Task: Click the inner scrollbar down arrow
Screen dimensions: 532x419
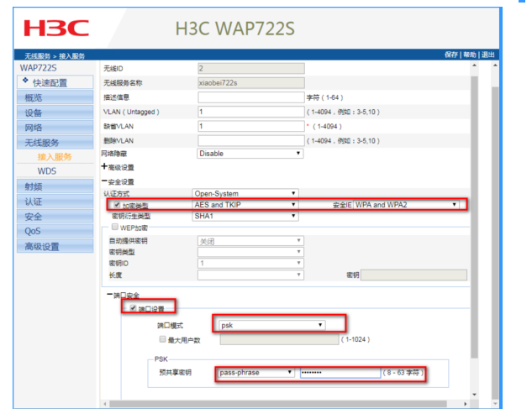Action: [474, 395]
